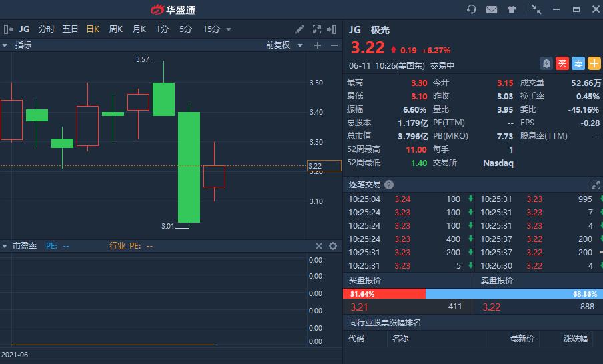Image resolution: width=603 pixels, height=364 pixels.
Task: Expand chart to fullscreen
Action: (x=316, y=29)
